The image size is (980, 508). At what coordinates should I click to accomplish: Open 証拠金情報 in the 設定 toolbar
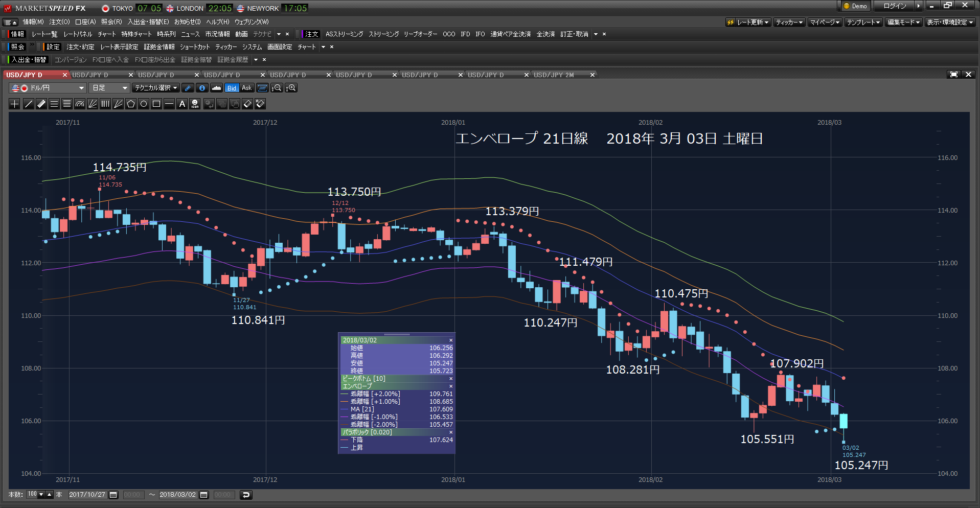coord(159,47)
